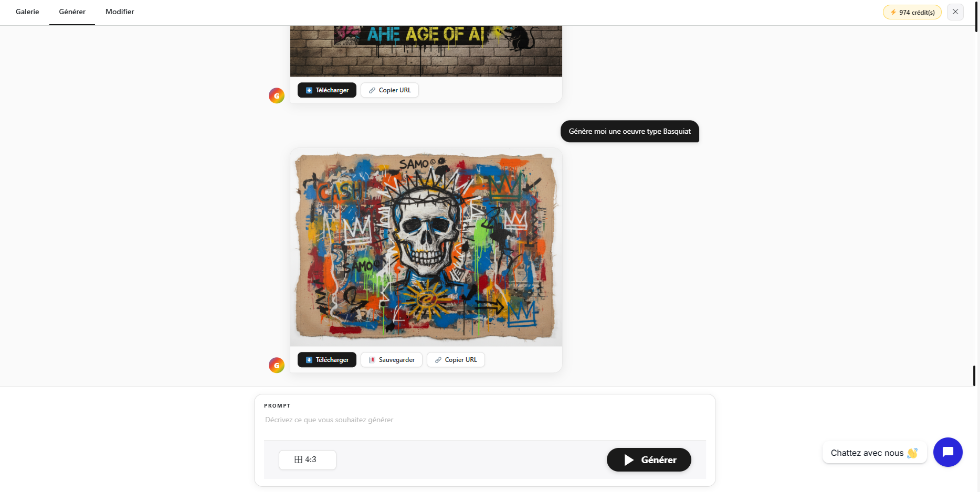Download the Basquiat-style skull image

(327, 360)
